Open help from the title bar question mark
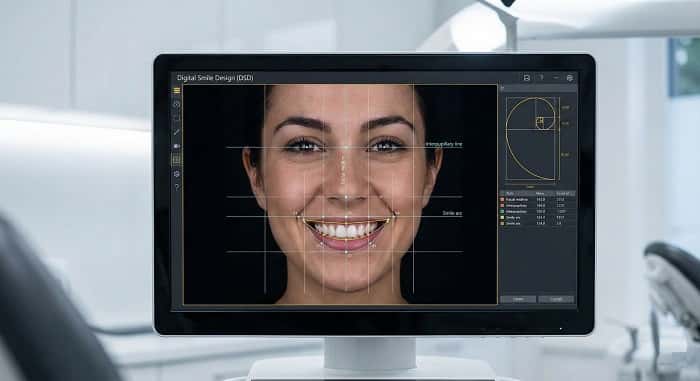This screenshot has width=700, height=381. click(x=542, y=78)
